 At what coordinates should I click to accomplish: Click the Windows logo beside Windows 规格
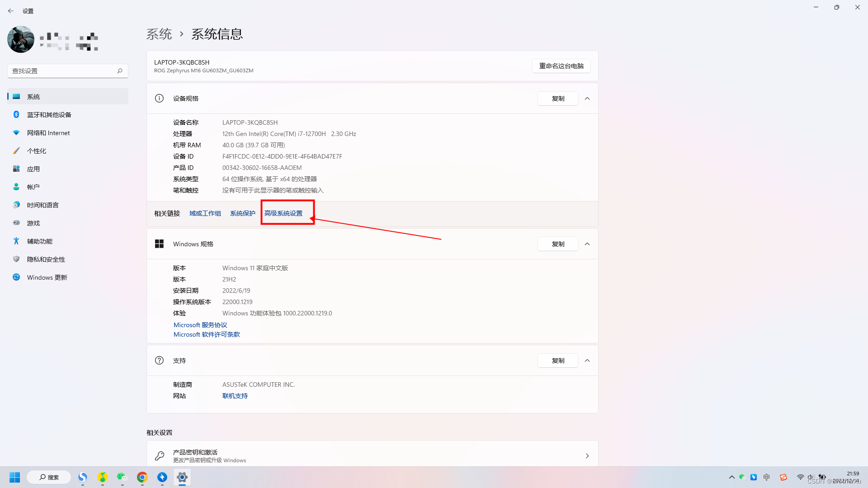[159, 244]
